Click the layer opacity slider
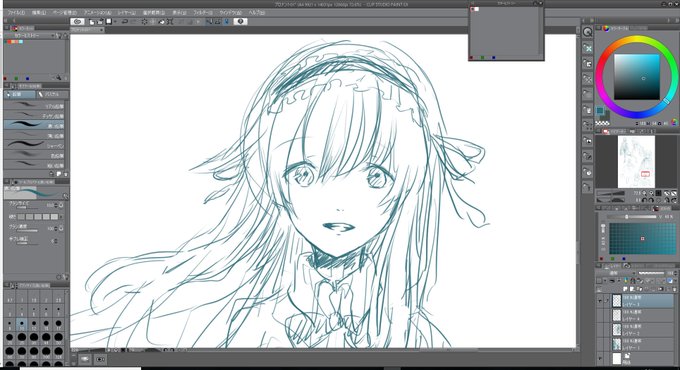The width and height of the screenshot is (680, 370). 651,273
